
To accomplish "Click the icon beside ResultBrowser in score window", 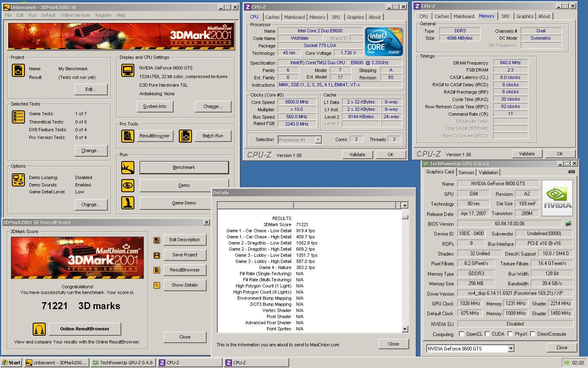I will [157, 270].
